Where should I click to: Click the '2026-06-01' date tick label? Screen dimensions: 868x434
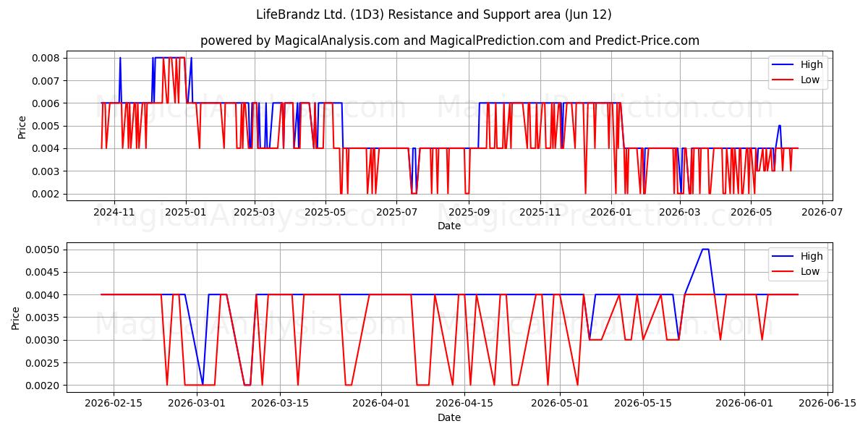(744, 404)
